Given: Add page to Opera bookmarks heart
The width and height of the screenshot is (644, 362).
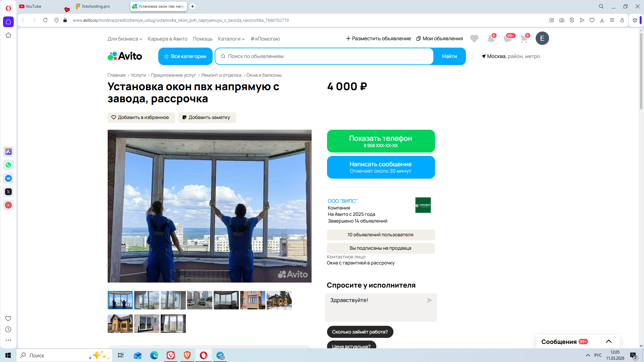Looking at the screenshot, I should point(592,20).
